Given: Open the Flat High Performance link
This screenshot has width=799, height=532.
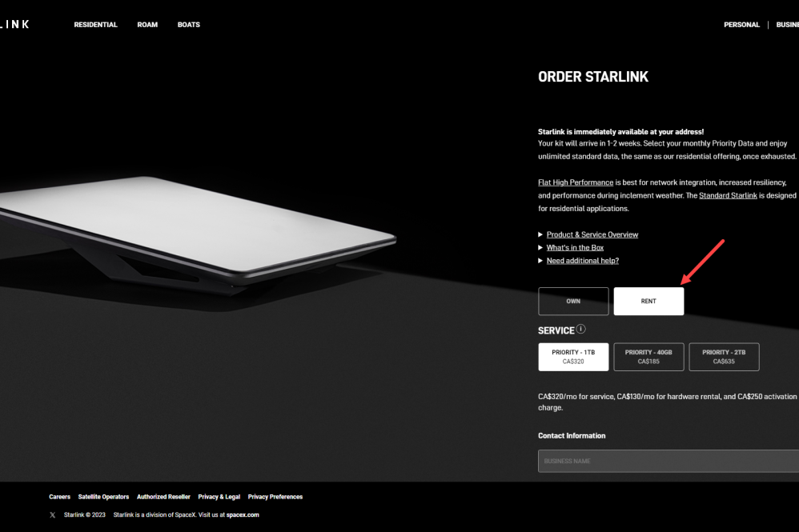Looking at the screenshot, I should click(576, 182).
